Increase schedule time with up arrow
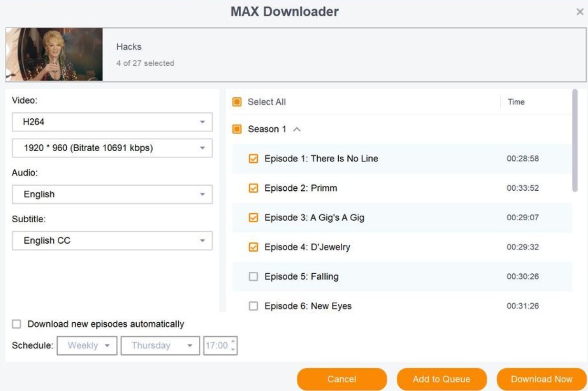The image size is (588, 391). point(233,341)
